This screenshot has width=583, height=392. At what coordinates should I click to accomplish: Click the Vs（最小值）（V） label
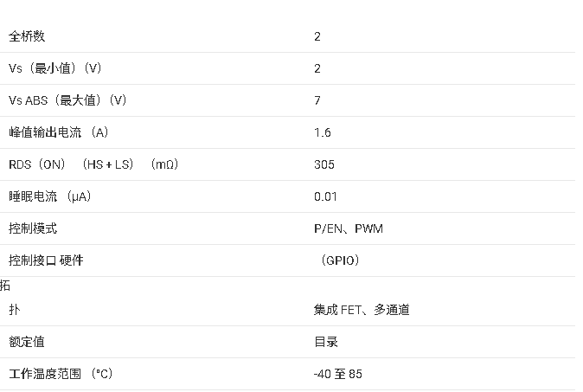[55, 68]
